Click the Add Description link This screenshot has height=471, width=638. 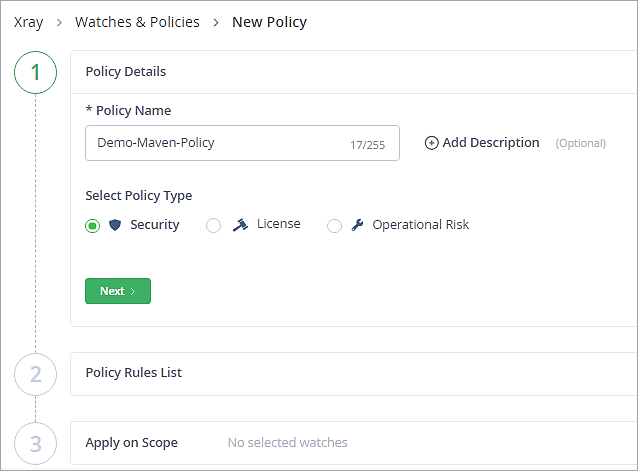point(490,143)
